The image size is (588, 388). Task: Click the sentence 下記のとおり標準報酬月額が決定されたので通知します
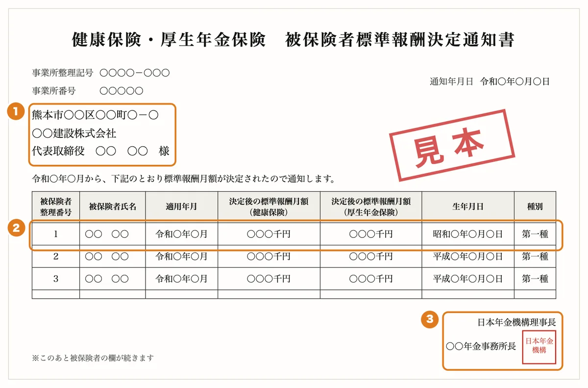pos(223,179)
